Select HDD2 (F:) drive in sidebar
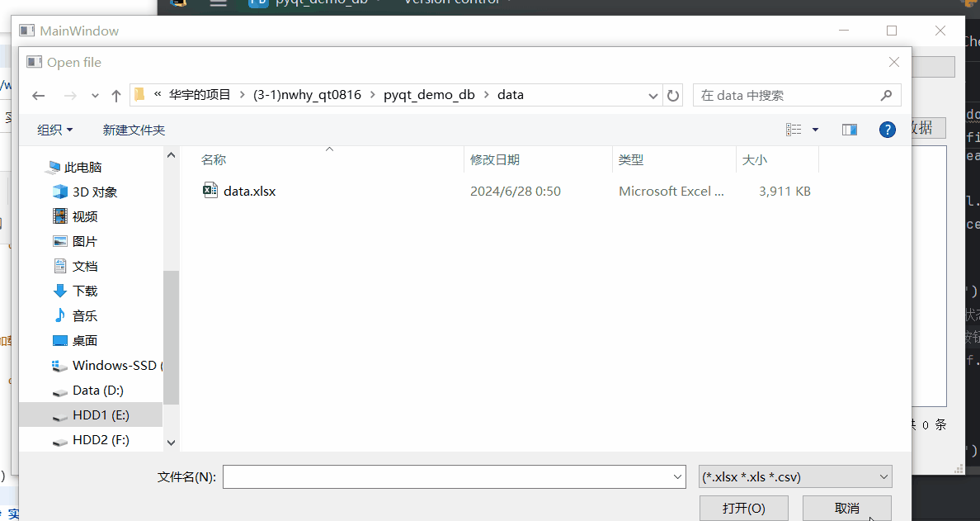Image resolution: width=980 pixels, height=521 pixels. pyautogui.click(x=92, y=440)
